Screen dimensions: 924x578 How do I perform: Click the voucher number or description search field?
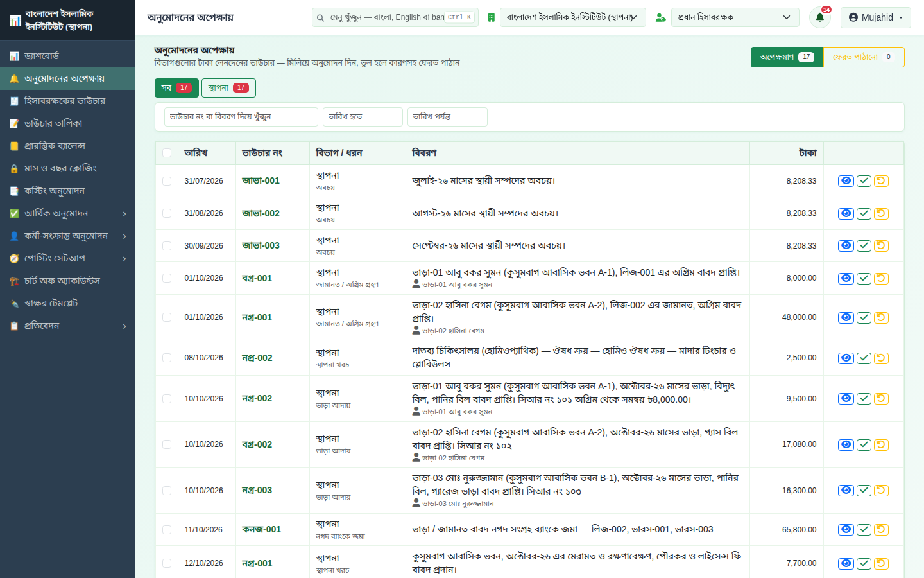[241, 117]
